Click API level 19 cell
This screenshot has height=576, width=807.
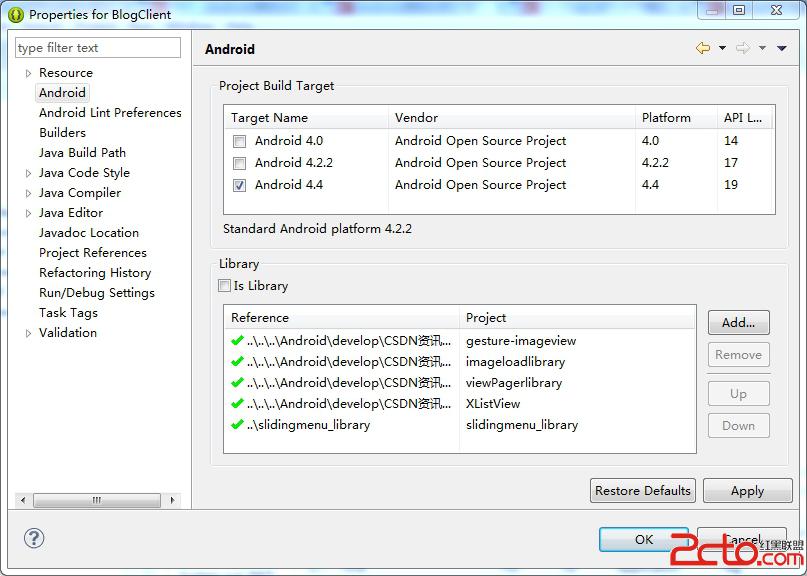731,185
